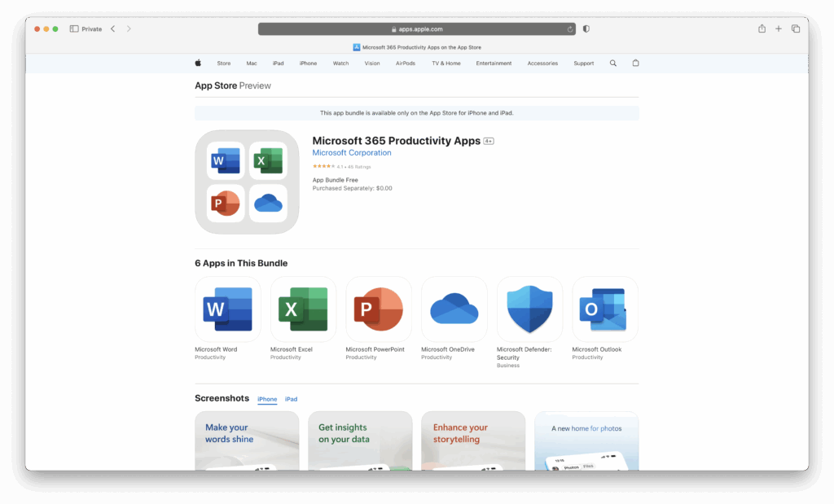Viewport: 834px width, 504px height.
Task: Open the Microsoft Excel app icon
Action: point(303,309)
